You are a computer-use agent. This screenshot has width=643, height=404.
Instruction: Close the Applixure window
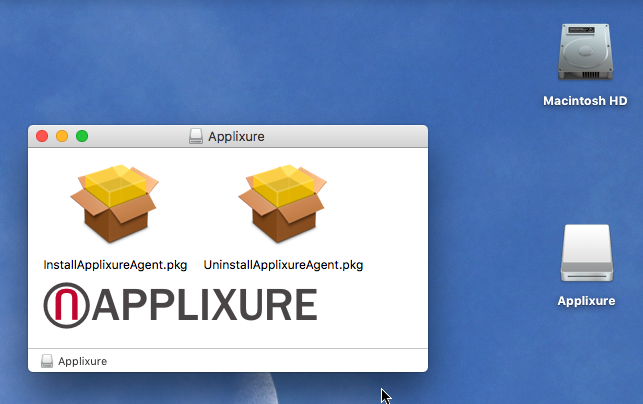tap(42, 136)
